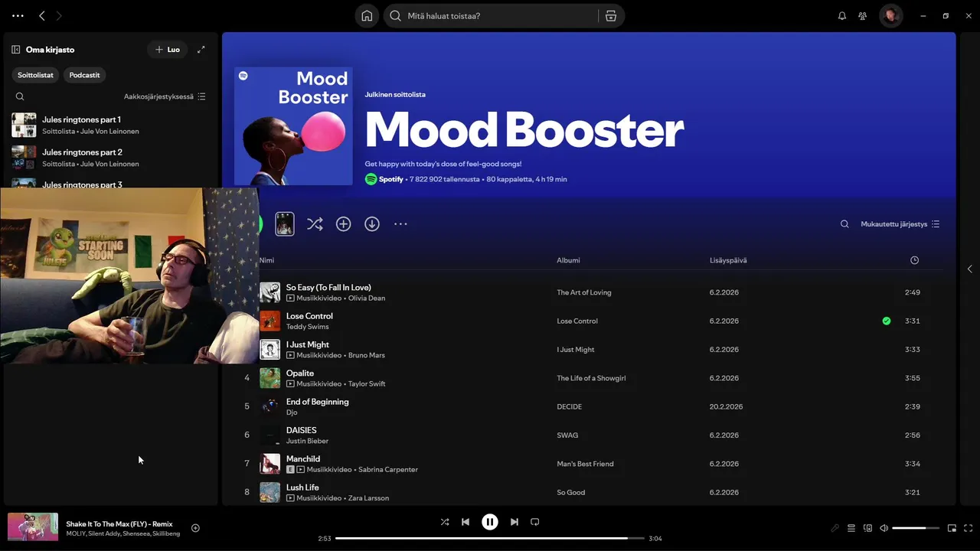The height and width of the screenshot is (551, 980).
Task: Open the Luo create menu
Action: point(168,50)
